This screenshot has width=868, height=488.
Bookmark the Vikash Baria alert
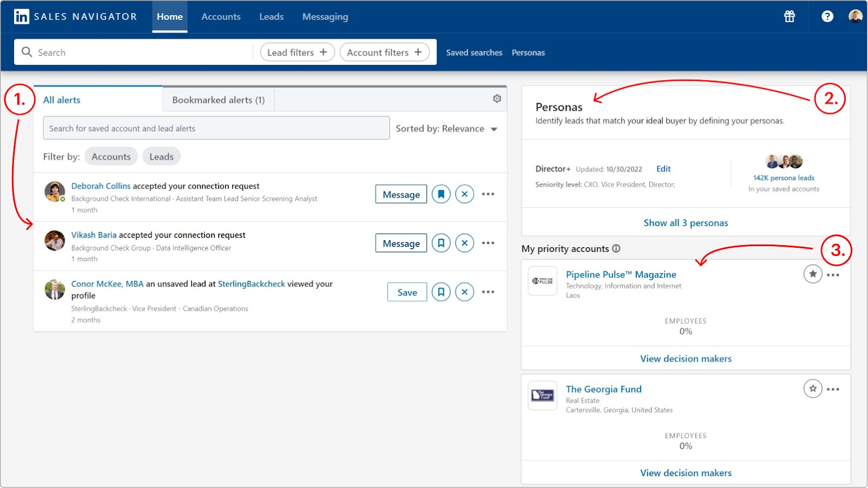(441, 243)
